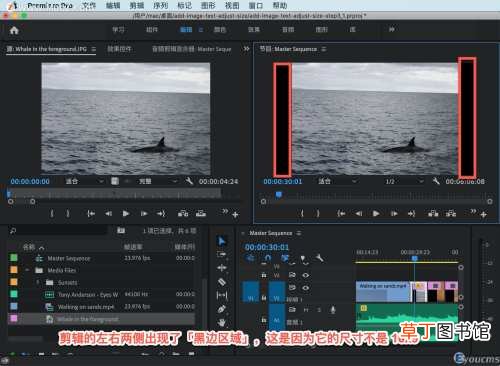
Task: Select the Track Select Forward tool
Action: coord(221,254)
